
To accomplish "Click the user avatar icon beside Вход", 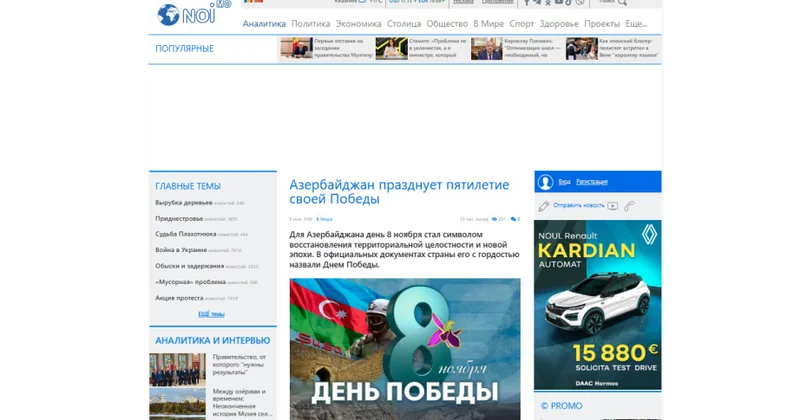I will point(545,182).
